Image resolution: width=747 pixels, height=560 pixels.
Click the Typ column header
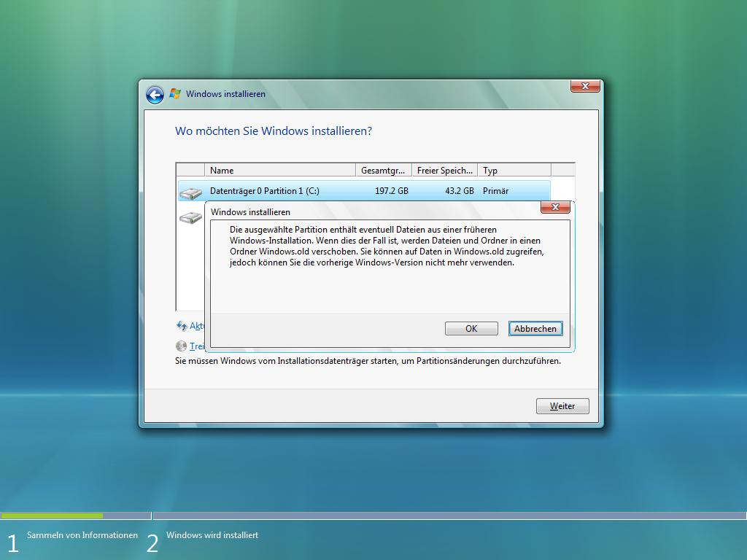pyautogui.click(x=514, y=170)
